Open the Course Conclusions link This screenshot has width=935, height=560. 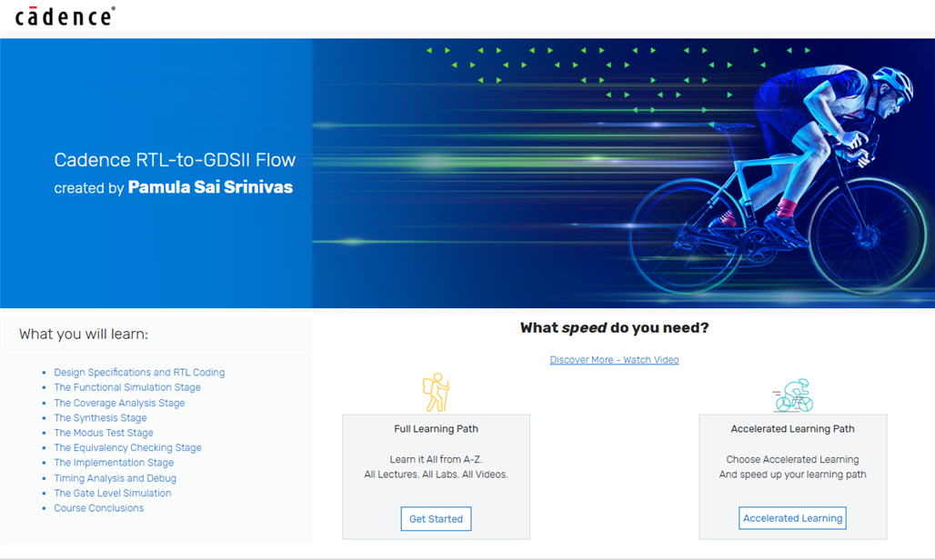(x=98, y=508)
